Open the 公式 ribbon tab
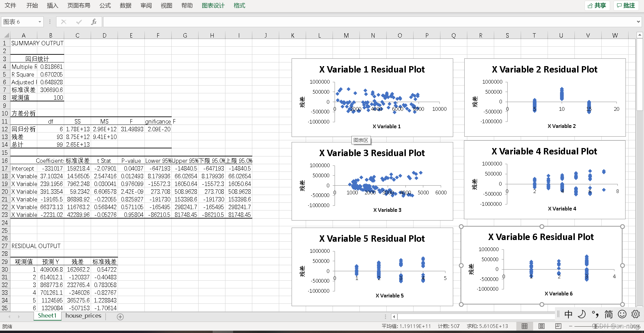The height and width of the screenshot is (333, 644). [x=105, y=5]
